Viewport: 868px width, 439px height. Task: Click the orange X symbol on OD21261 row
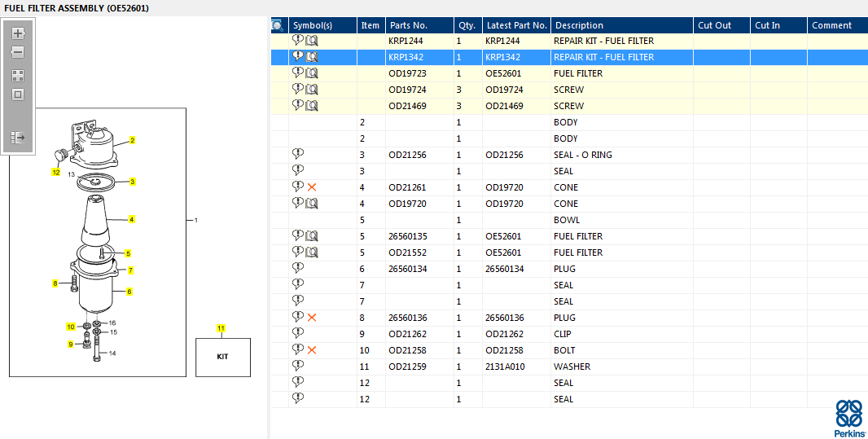(x=312, y=187)
